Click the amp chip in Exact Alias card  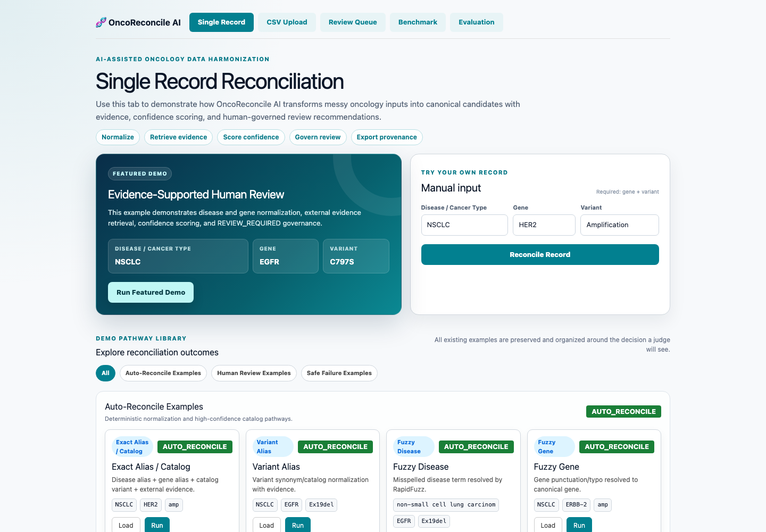tap(174, 505)
